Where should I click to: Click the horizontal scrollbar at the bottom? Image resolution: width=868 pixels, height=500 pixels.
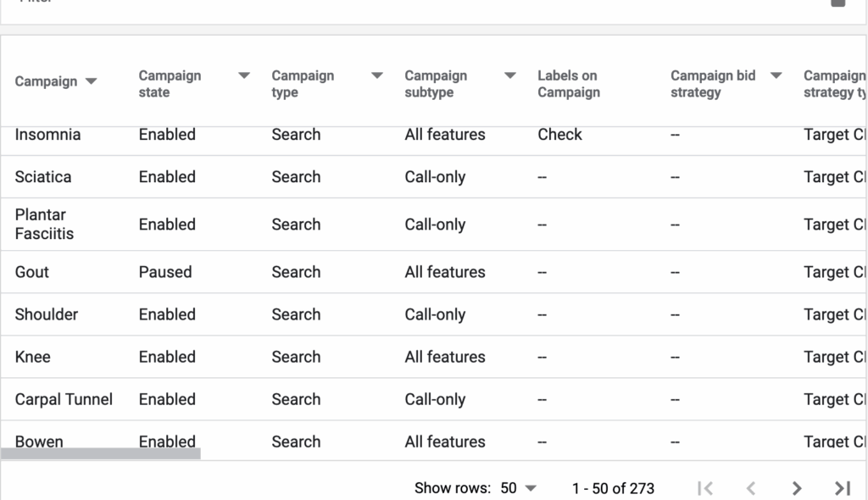click(102, 454)
